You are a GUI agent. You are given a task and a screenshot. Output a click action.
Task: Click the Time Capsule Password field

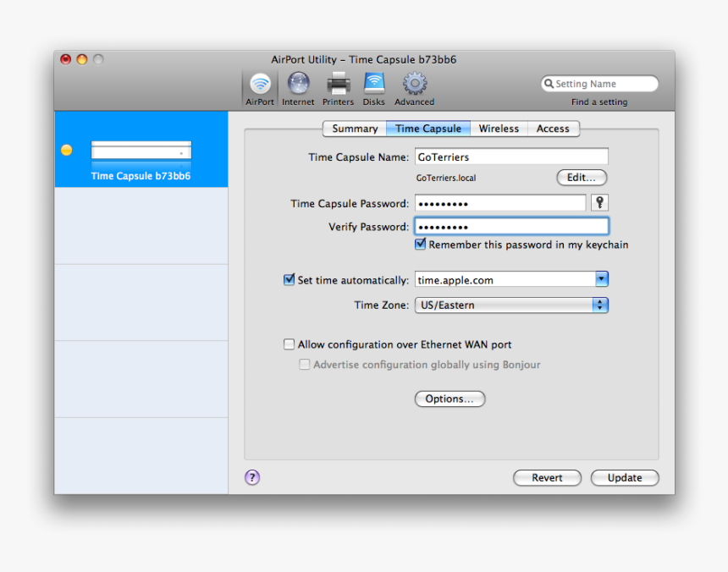click(x=500, y=203)
